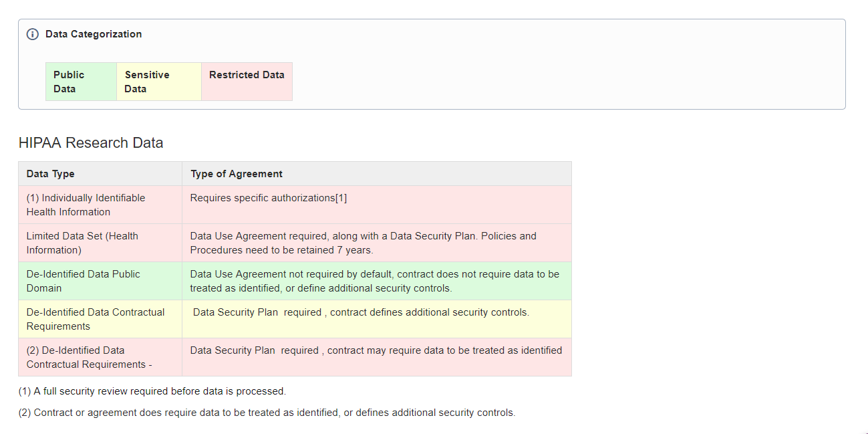Click text 'contract may require data treated as identified'
Image resolution: width=868 pixels, height=434 pixels.
pos(445,350)
